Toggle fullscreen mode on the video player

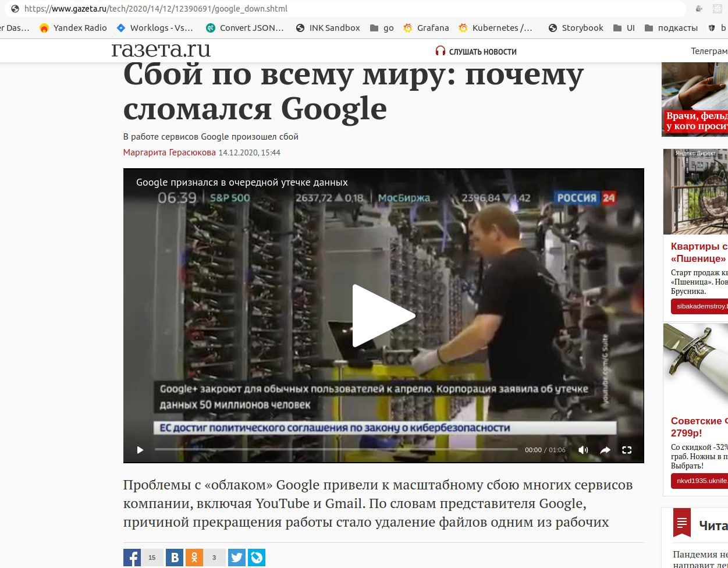[627, 450]
